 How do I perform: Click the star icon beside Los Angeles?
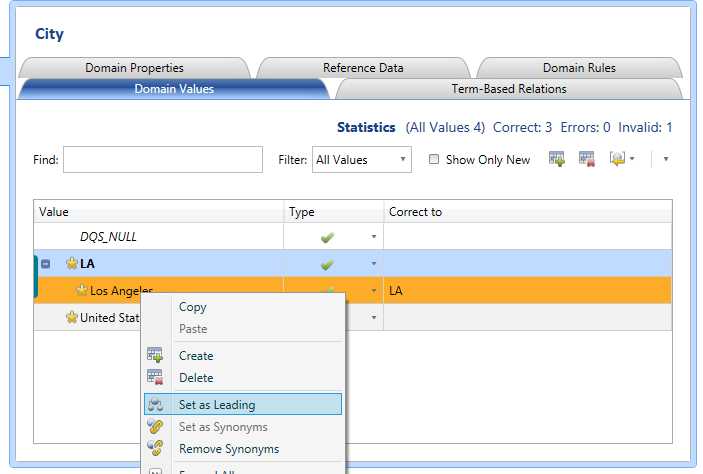click(x=82, y=290)
